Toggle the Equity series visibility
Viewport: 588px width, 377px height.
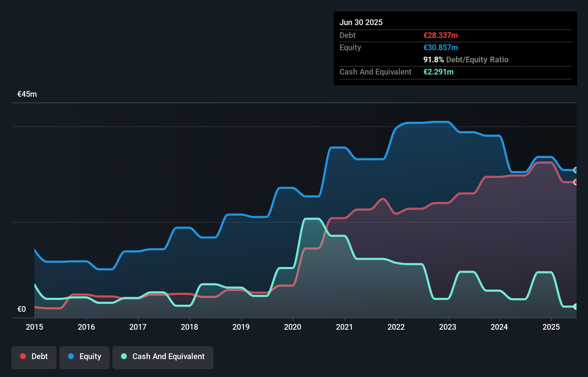pos(84,357)
